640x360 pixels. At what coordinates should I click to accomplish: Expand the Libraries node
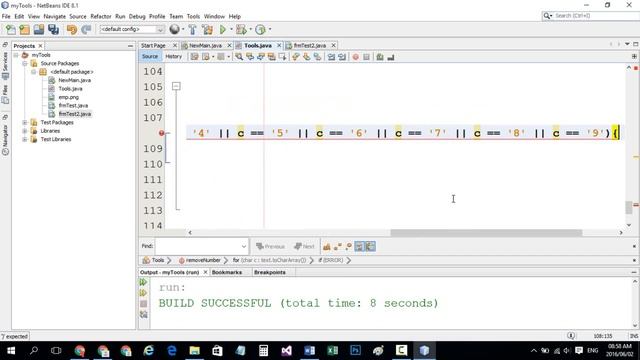click(25, 131)
